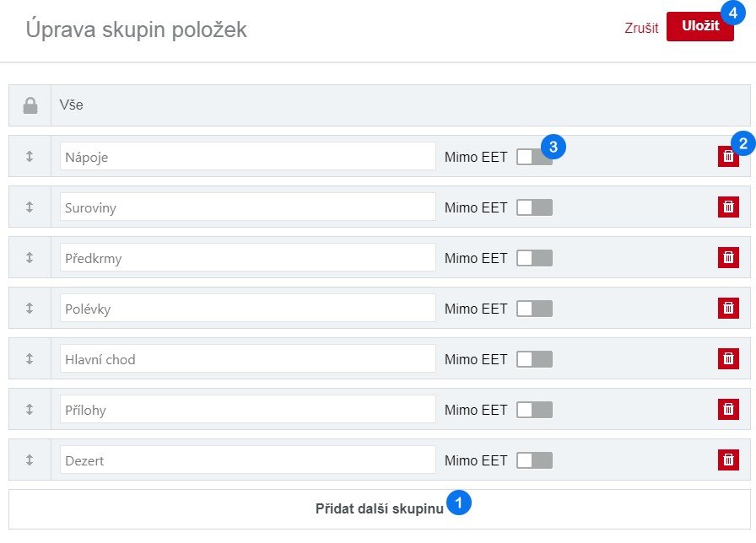Click trash icon for Suroviny row
The height and width of the screenshot is (543, 756).
click(727, 207)
